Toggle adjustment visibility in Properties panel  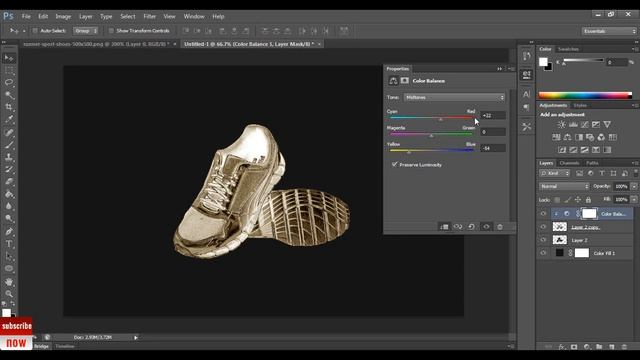point(486,227)
